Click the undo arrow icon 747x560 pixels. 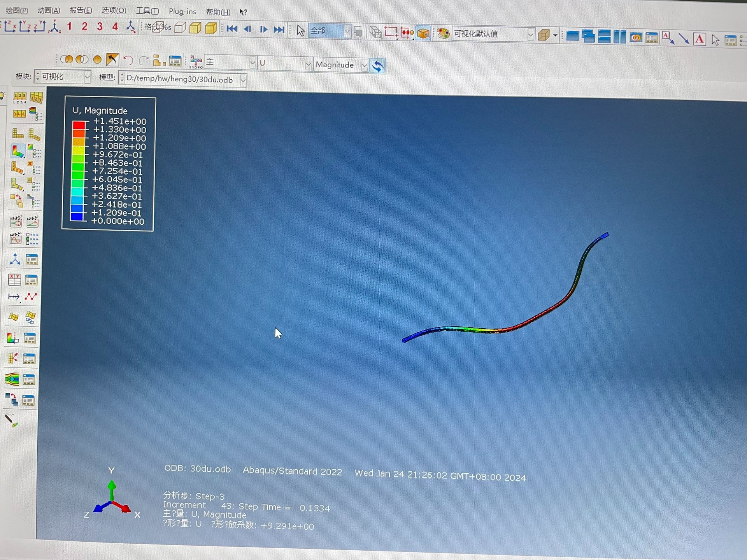[128, 60]
